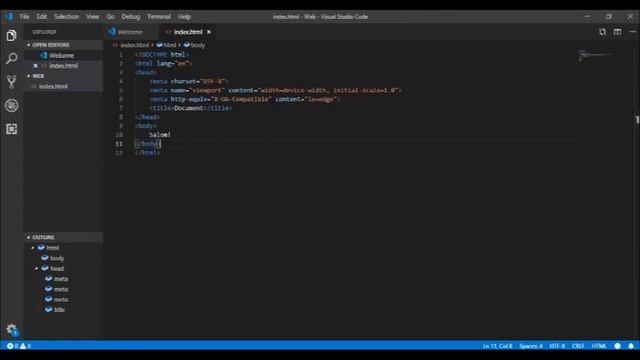This screenshot has height=360, width=640.
Task: Click the Ln 11, Col 8 status entry
Action: click(x=497, y=346)
